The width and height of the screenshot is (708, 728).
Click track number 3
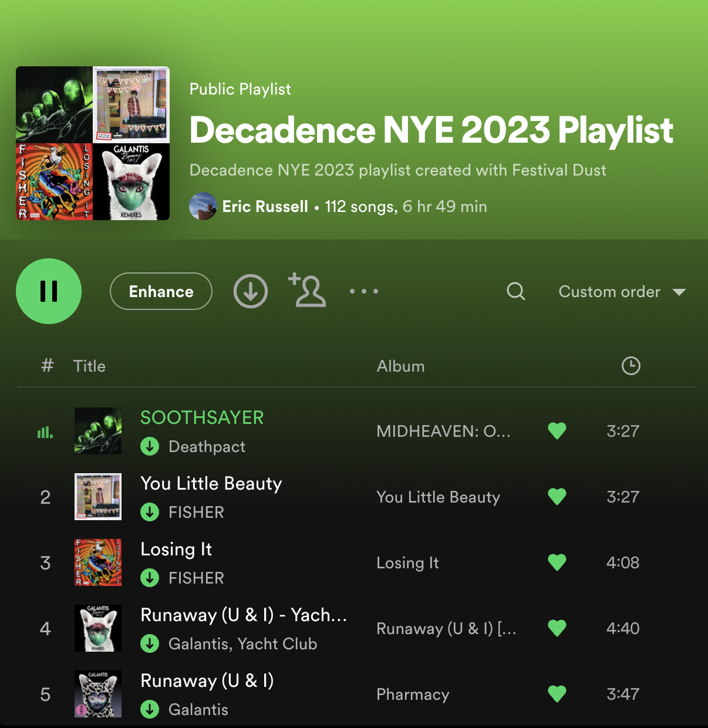[45, 563]
